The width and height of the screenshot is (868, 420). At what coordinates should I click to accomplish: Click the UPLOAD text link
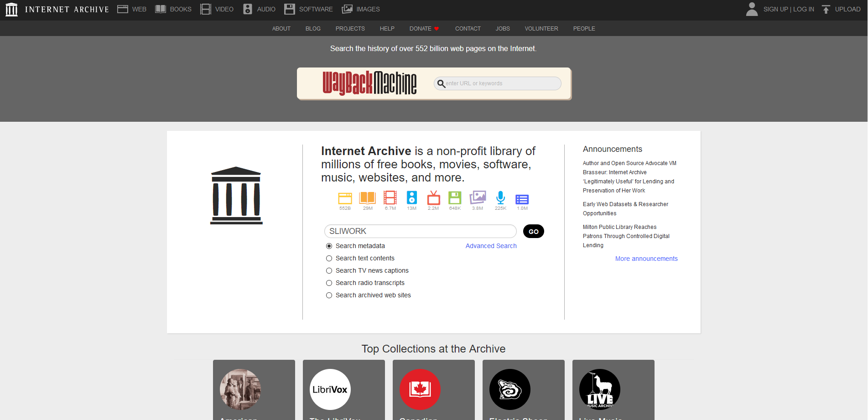[x=848, y=9]
